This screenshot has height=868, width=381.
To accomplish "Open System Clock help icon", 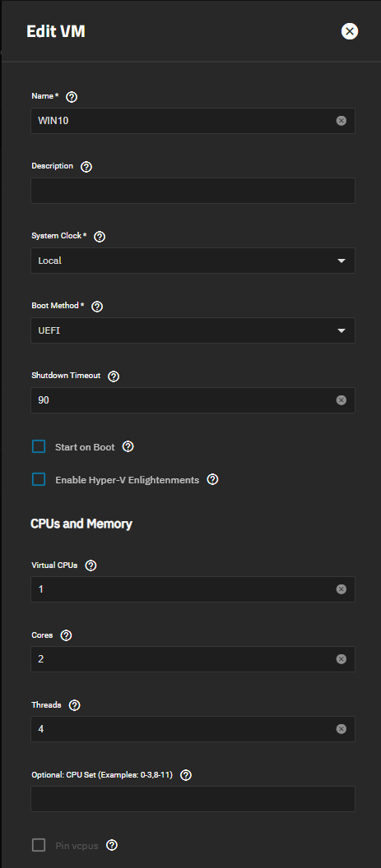I will pyautogui.click(x=100, y=237).
